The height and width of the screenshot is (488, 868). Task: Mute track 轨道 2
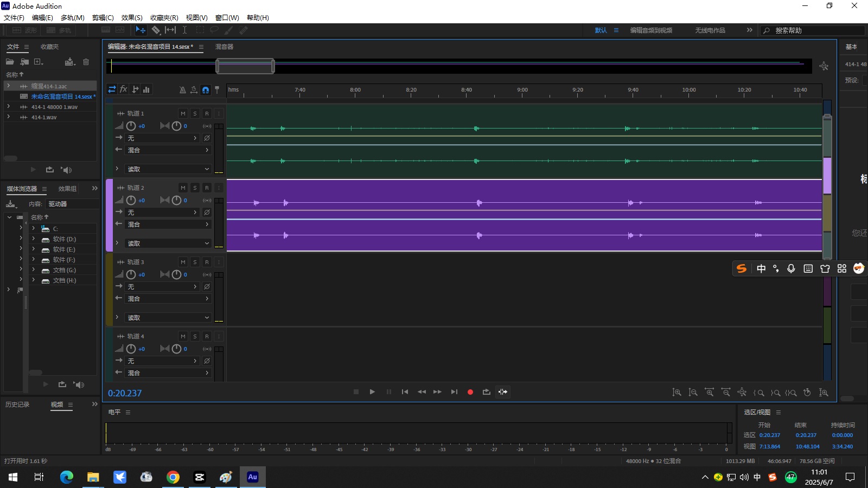pos(183,188)
